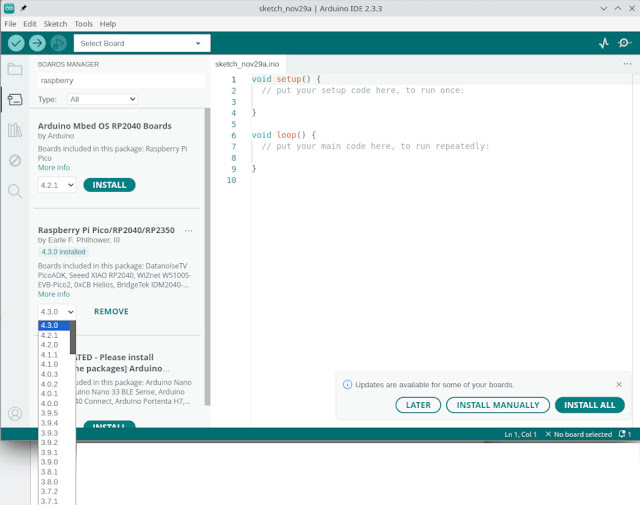Open the Edit menu
This screenshot has width=640, height=505.
(30, 24)
